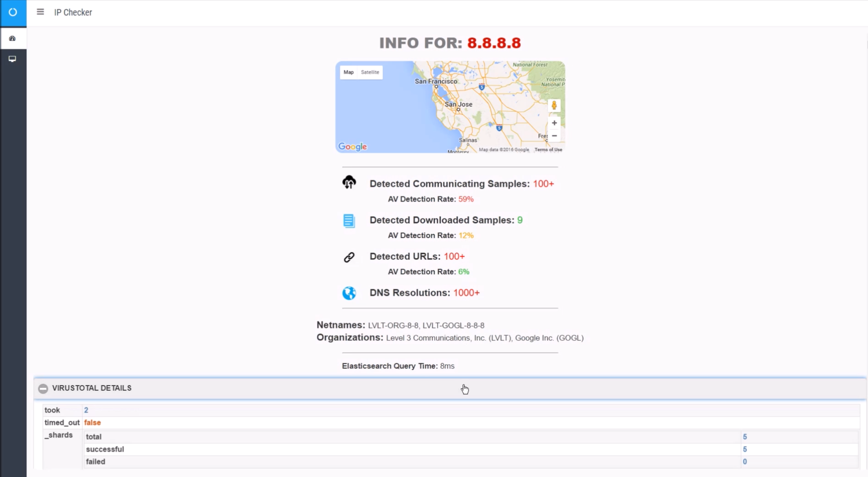Open map Terms of Use link
Image resolution: width=868 pixels, height=477 pixels.
[x=548, y=150]
